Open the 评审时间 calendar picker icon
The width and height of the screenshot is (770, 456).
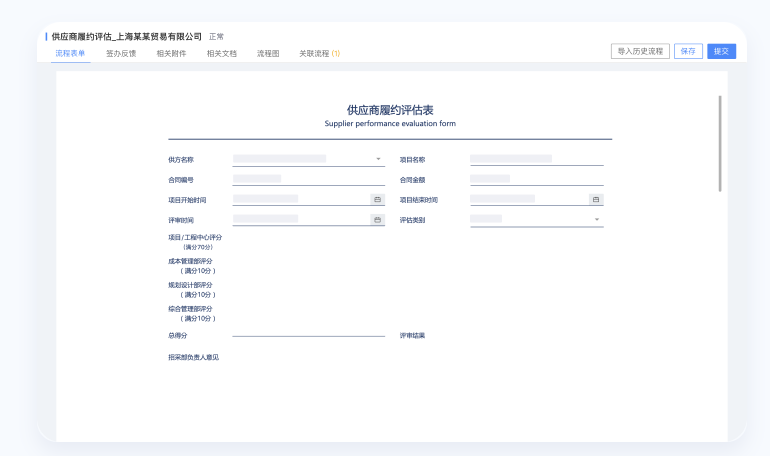click(377, 219)
